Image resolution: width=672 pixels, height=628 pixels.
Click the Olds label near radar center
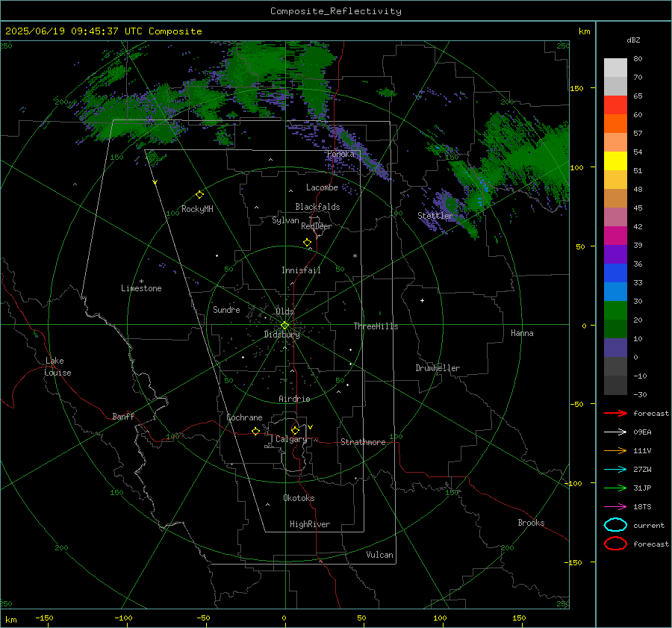(284, 311)
